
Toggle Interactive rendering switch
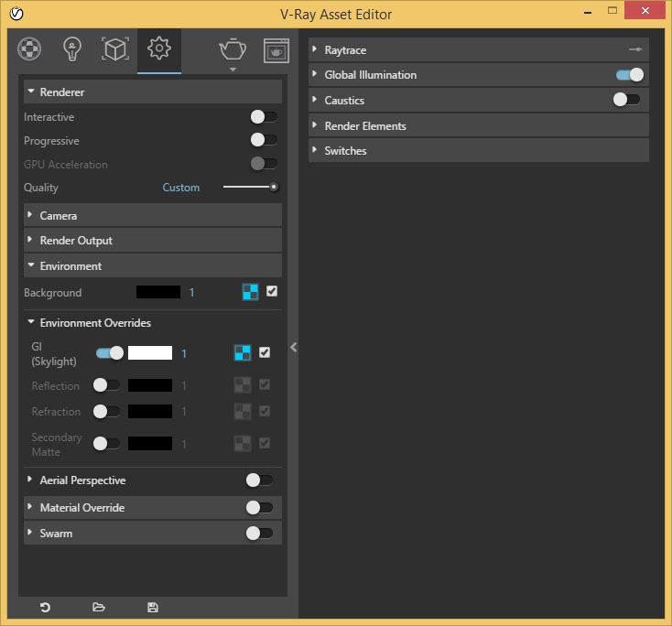pyautogui.click(x=264, y=116)
